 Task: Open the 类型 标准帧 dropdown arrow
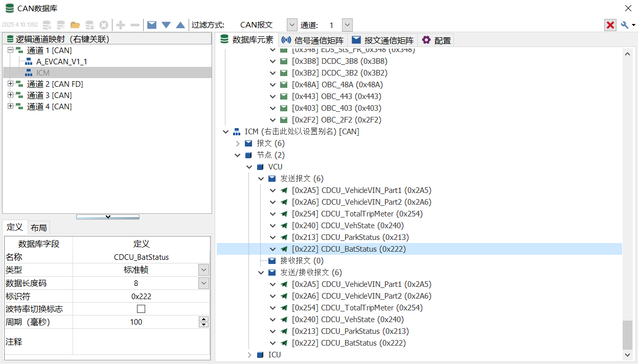(204, 270)
